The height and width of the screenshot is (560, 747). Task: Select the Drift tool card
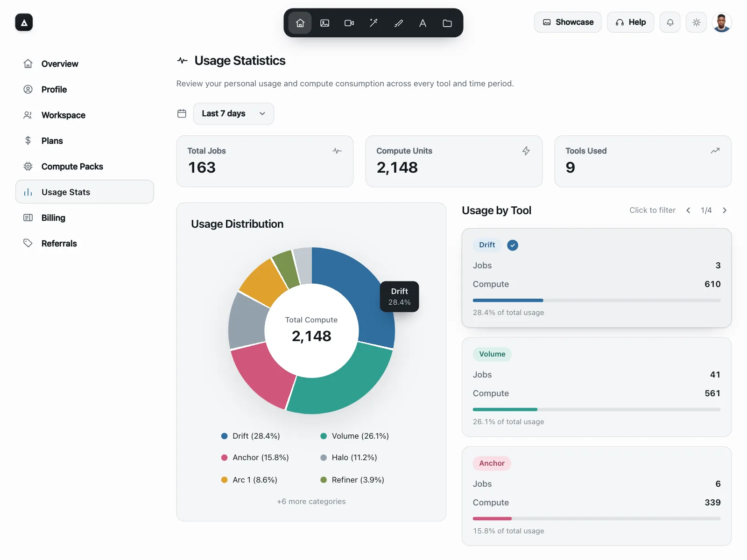click(x=597, y=278)
